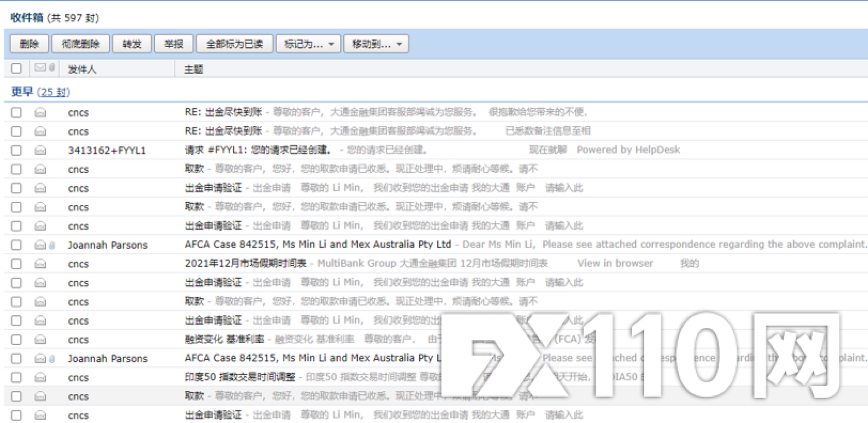The width and height of the screenshot is (868, 423).
Task: Open the email 请求 #FYYL1: 您的请求已经创建
Action: [x=258, y=150]
